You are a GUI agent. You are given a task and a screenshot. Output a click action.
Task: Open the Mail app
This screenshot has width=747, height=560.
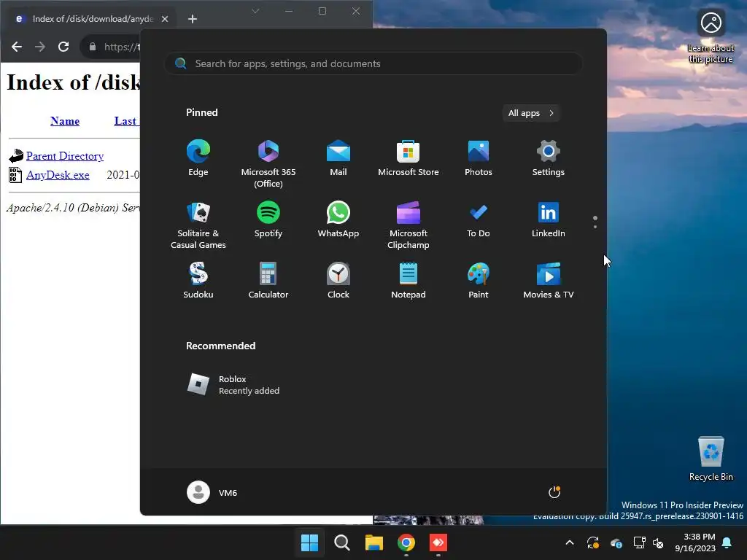point(338,157)
